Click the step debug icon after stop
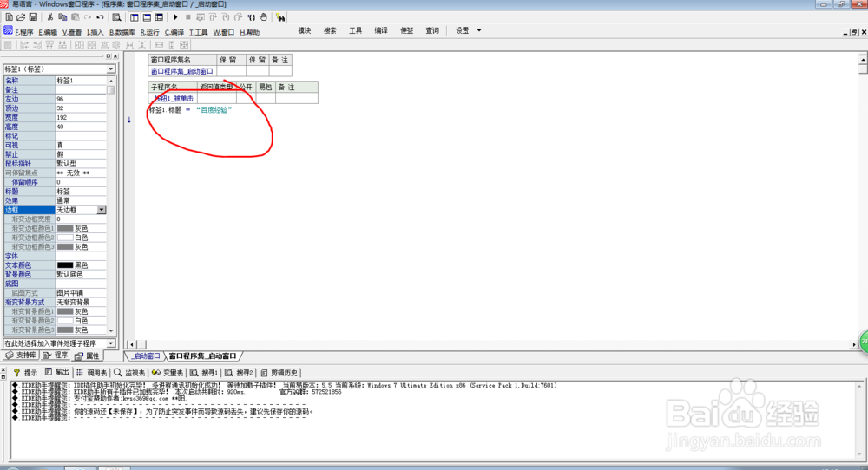Screen dimensions: 868x470 tap(201, 17)
